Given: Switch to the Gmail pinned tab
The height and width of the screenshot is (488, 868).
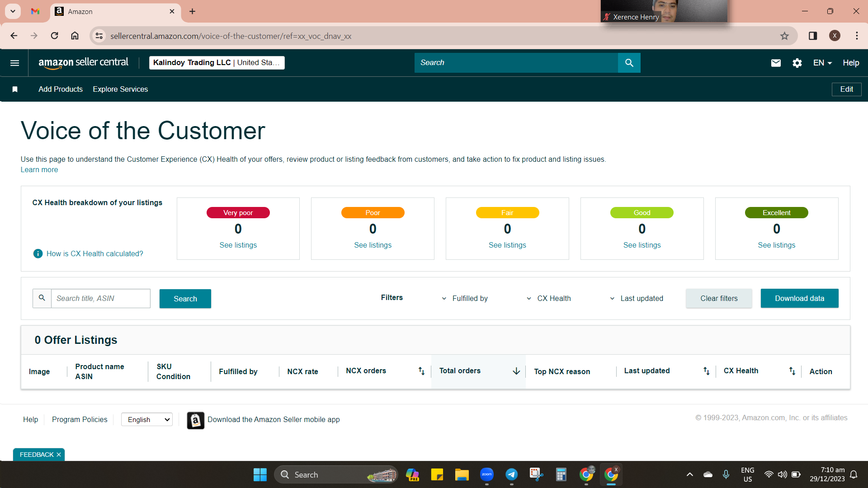Looking at the screenshot, I should (x=35, y=11).
